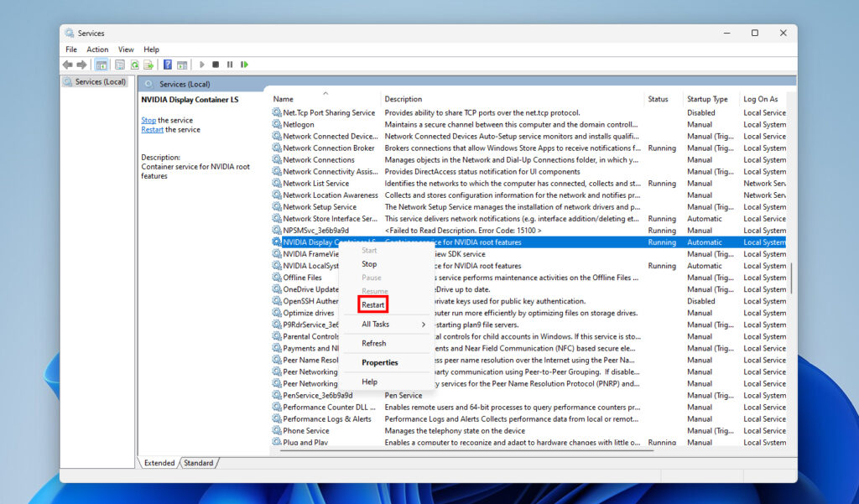Screen dimensions: 859x504
Task: Click the Refresh toolbar icon
Action: 134,65
